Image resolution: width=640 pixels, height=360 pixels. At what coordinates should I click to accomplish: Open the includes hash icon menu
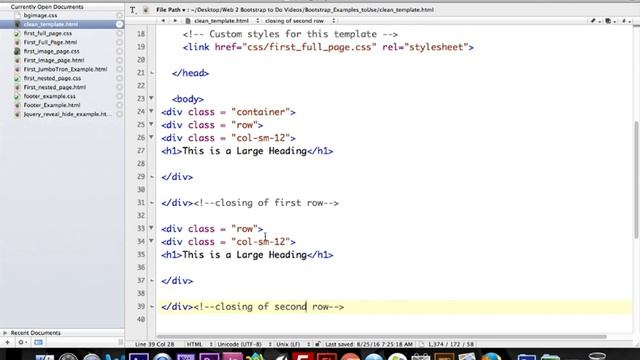click(625, 20)
